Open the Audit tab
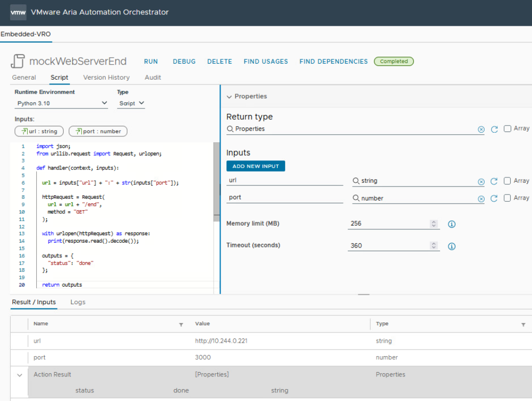532x401 pixels. coord(153,78)
